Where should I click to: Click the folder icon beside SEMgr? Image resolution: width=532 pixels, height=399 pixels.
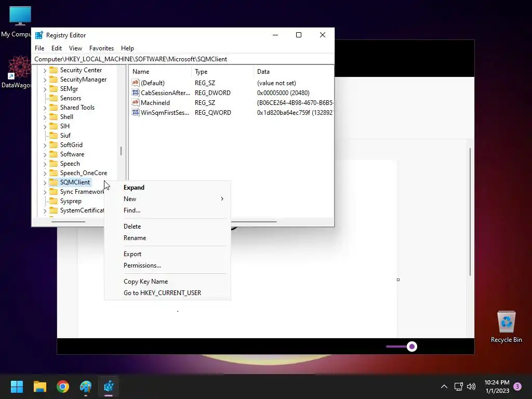(54, 88)
